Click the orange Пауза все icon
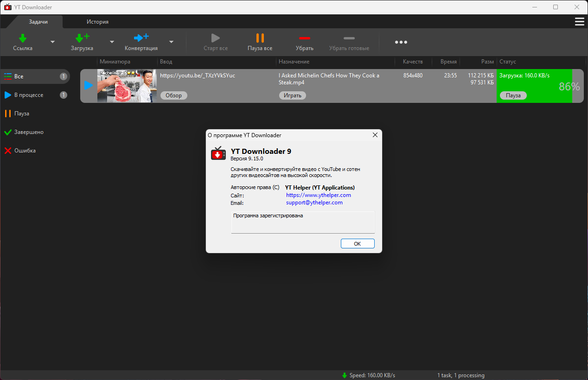Viewport: 588px width, 380px height. 260,38
